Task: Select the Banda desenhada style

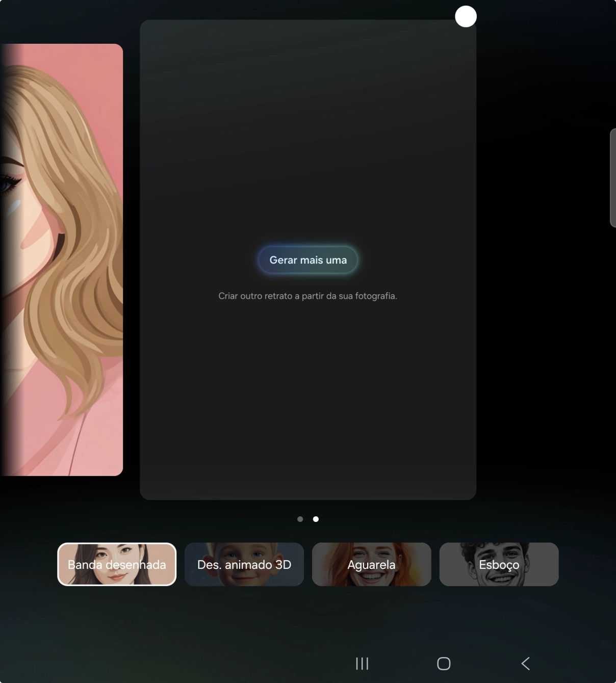Action: (x=117, y=564)
